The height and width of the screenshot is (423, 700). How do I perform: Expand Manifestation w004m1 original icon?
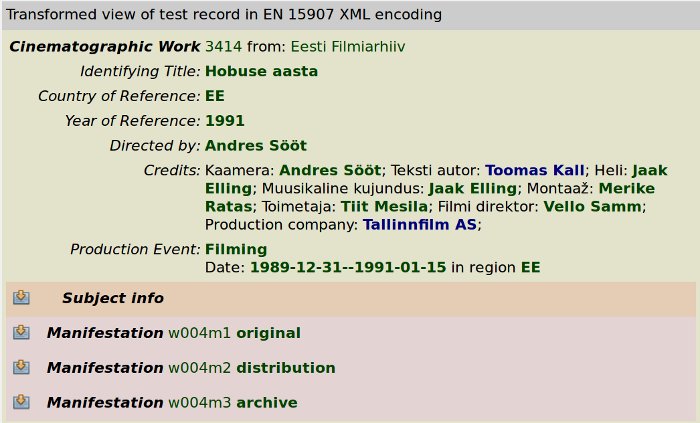coord(21,332)
